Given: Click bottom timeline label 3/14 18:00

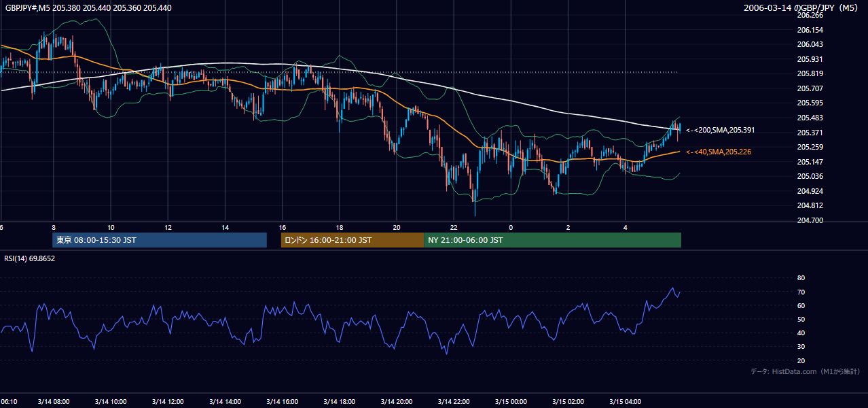Looking at the screenshot, I should pos(339,402).
